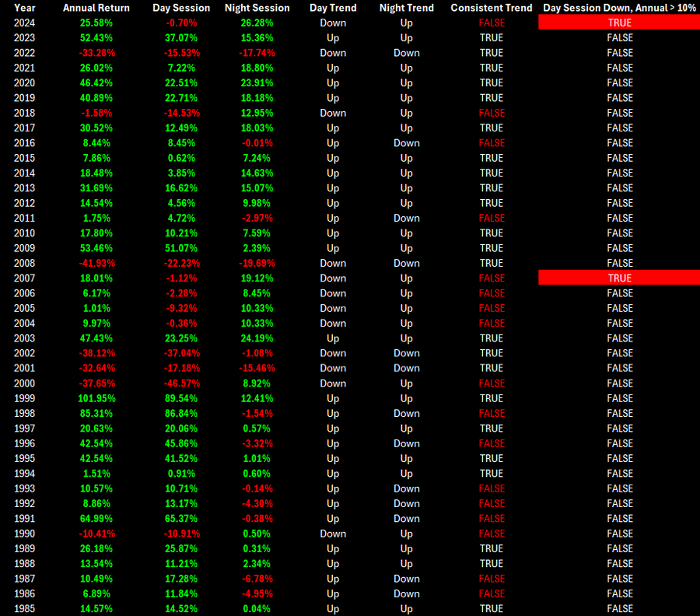Viewport: 700px width, 616px height.
Task: Select night session value 2.34%
Action: [x=257, y=564]
